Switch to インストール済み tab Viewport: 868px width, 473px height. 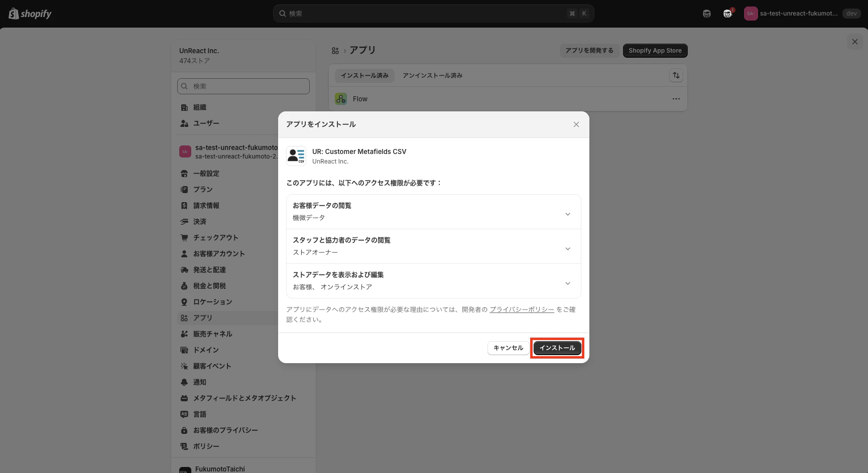click(x=364, y=76)
